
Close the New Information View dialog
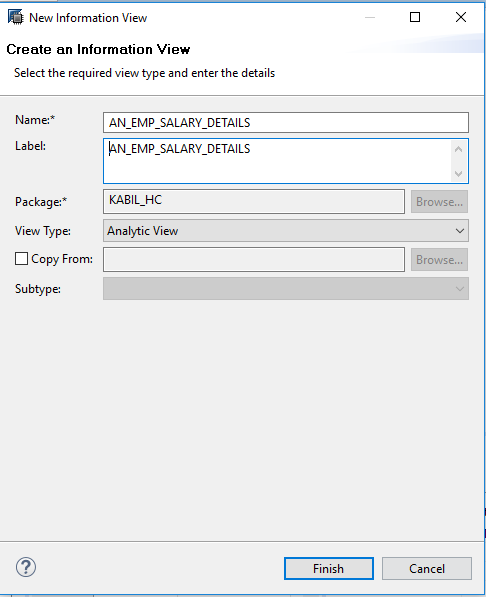click(461, 17)
